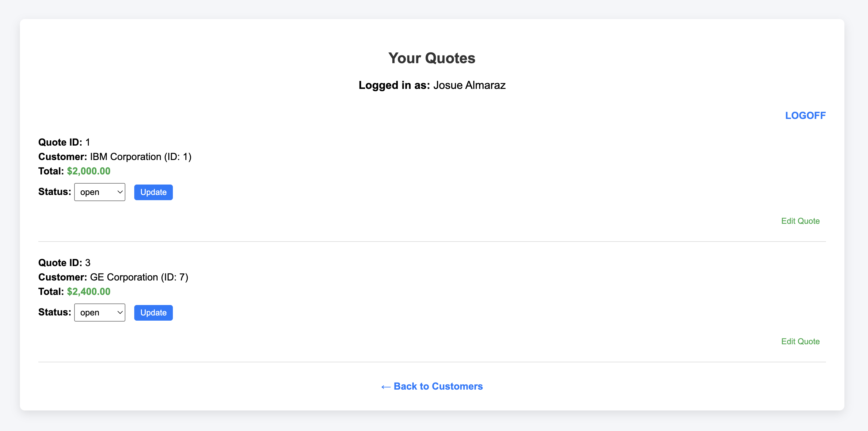This screenshot has width=868, height=431.
Task: Select the LOGOFF link
Action: (x=805, y=115)
